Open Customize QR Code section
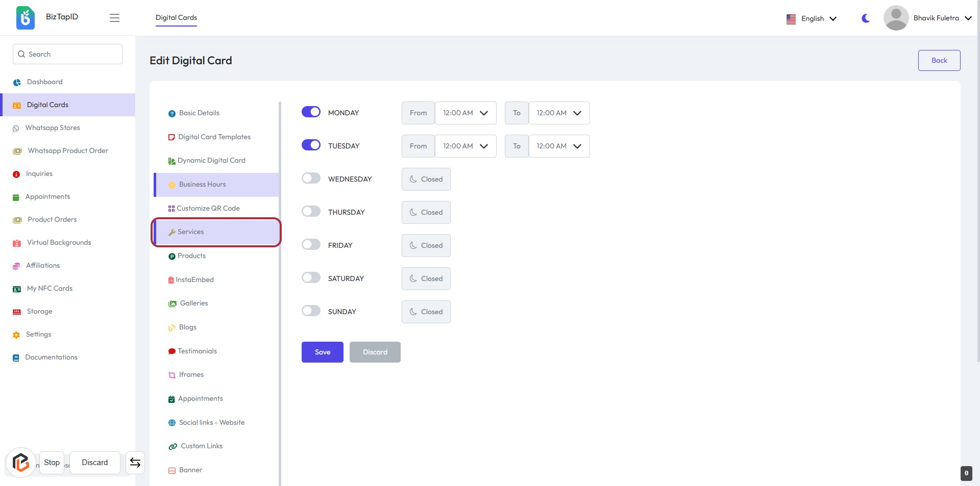 tap(208, 208)
